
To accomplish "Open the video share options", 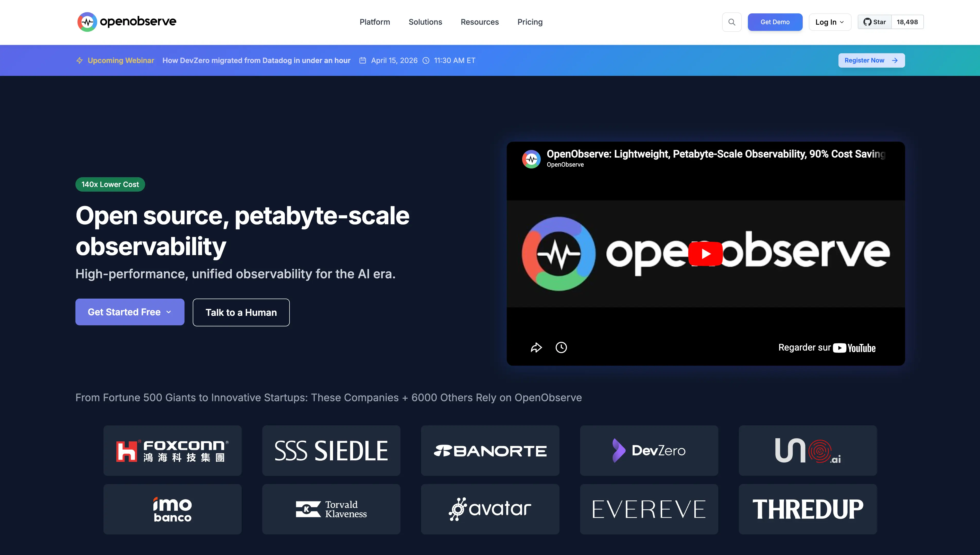I will (x=536, y=347).
